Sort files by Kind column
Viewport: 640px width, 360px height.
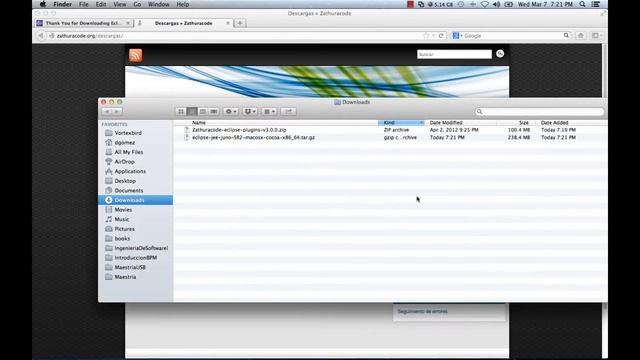click(x=401, y=122)
